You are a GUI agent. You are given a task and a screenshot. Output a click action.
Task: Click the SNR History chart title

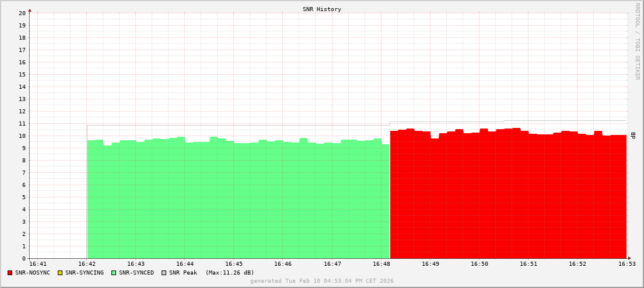point(322,9)
